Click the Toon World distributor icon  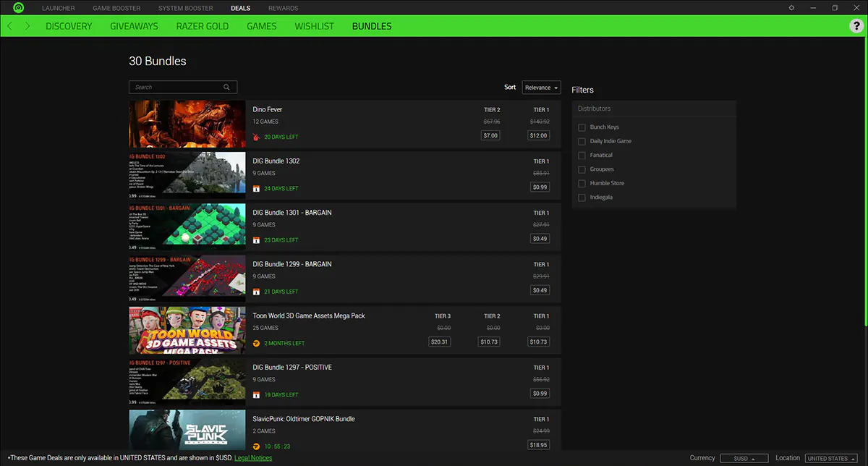click(x=256, y=343)
